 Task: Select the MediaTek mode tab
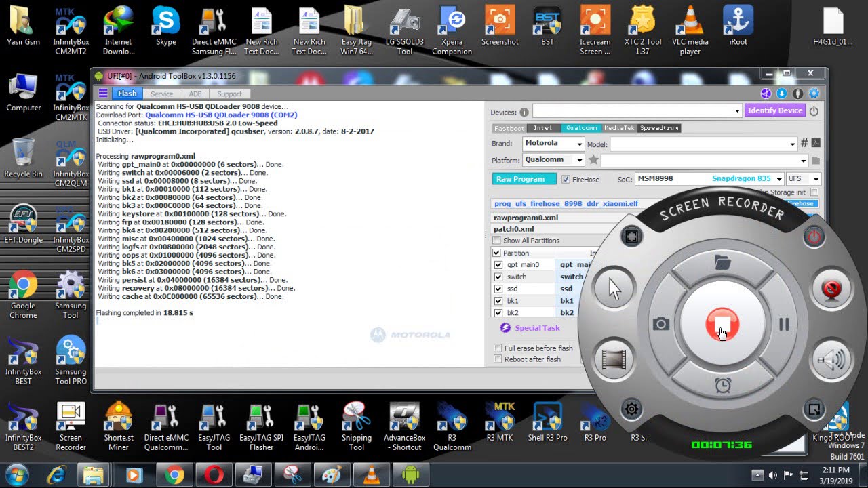(619, 128)
